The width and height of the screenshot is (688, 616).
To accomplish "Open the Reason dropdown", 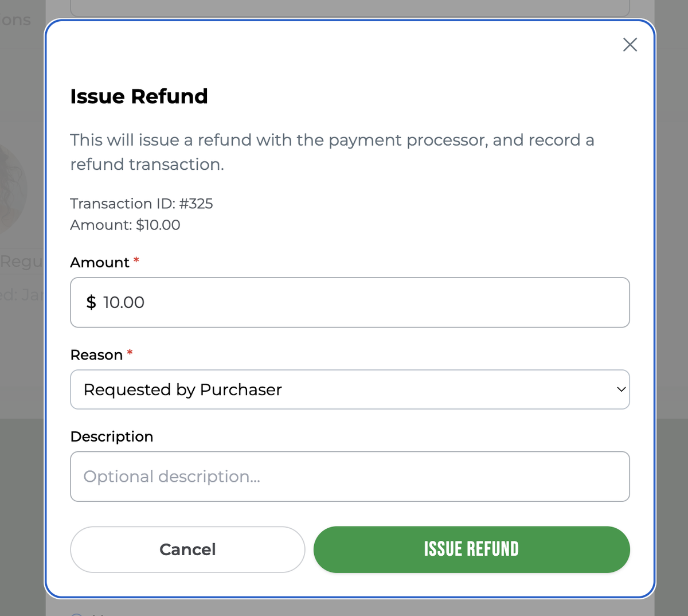I will [x=350, y=389].
